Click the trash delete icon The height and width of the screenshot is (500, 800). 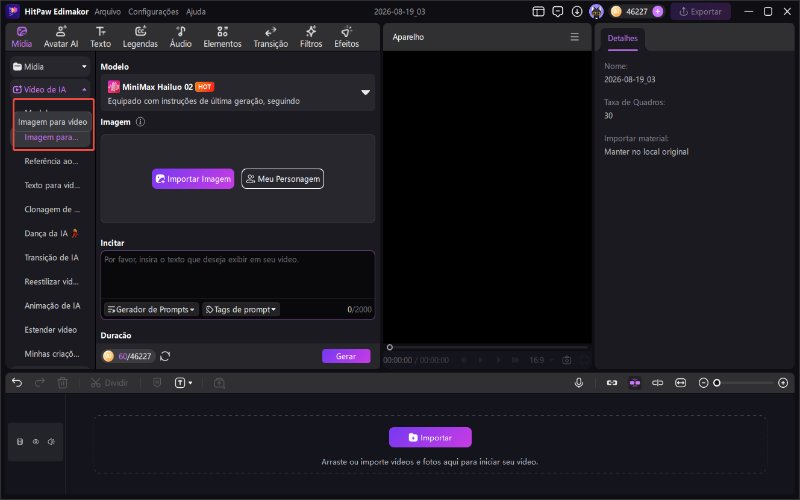[62, 383]
